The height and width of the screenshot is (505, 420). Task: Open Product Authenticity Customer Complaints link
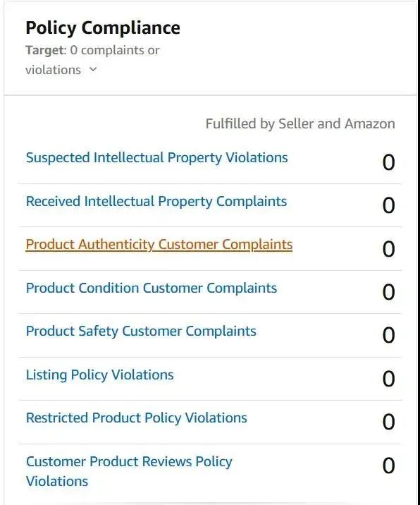tap(159, 245)
